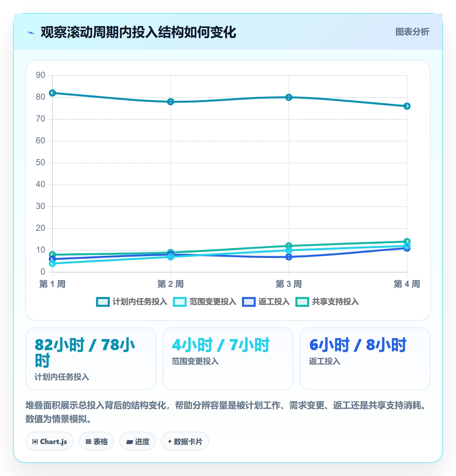
Task: Click the diamond icon in 数据卡片 chip
Action: pos(170,441)
